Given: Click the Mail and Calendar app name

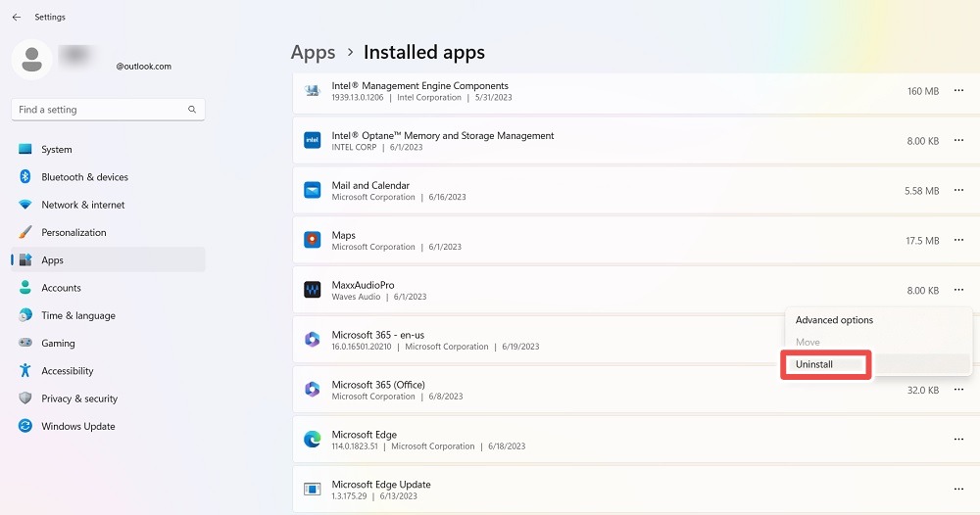Looking at the screenshot, I should click(x=370, y=185).
